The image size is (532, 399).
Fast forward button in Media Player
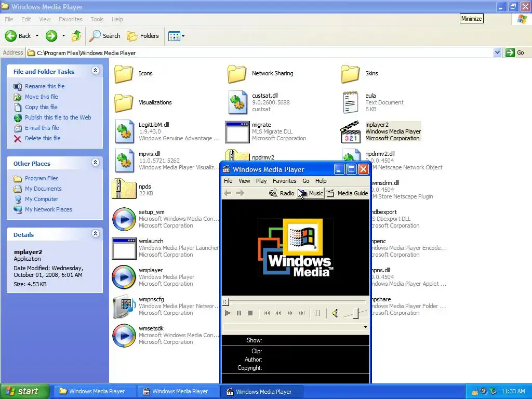(290, 313)
